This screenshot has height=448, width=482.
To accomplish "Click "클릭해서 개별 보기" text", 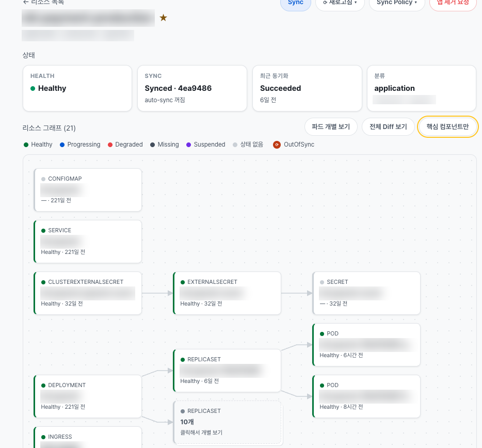I will click(x=201, y=433).
